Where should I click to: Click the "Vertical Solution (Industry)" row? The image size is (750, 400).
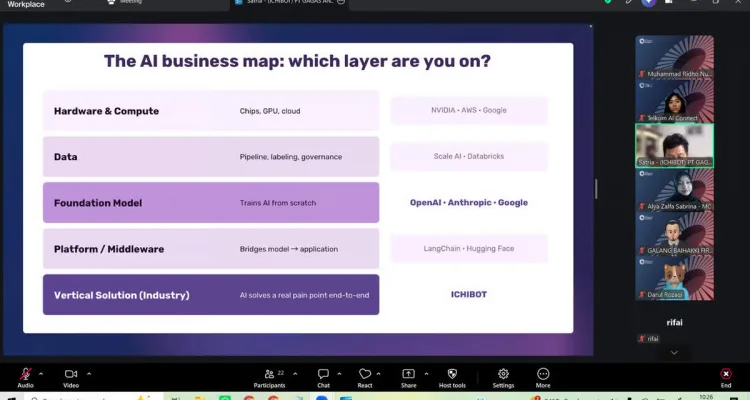(211, 295)
